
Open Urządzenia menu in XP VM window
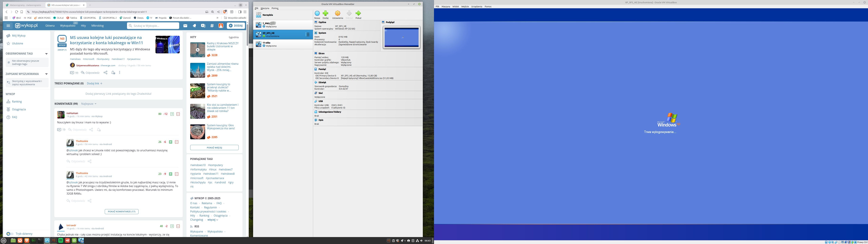(476, 6)
